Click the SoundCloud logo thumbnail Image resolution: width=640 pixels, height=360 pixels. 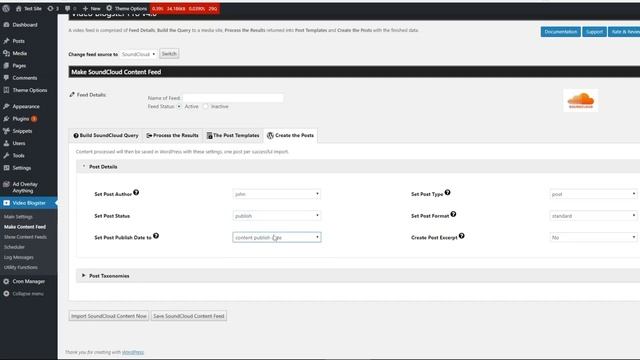coord(580,100)
